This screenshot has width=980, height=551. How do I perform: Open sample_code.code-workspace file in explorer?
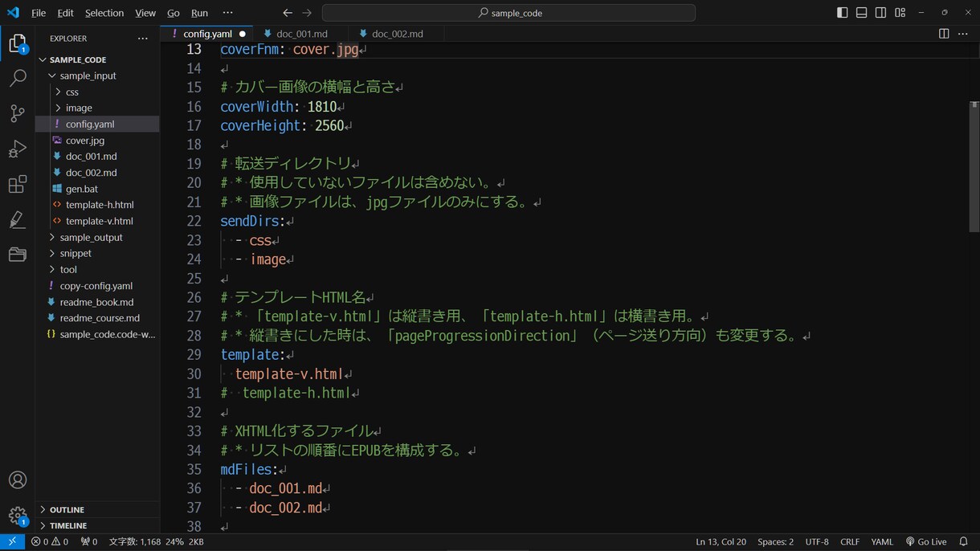(x=97, y=334)
